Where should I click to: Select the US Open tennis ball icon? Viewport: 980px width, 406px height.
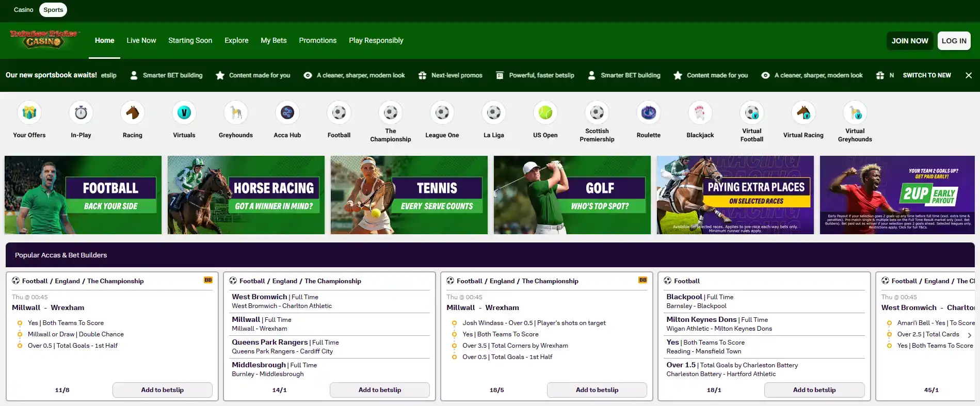pyautogui.click(x=545, y=112)
